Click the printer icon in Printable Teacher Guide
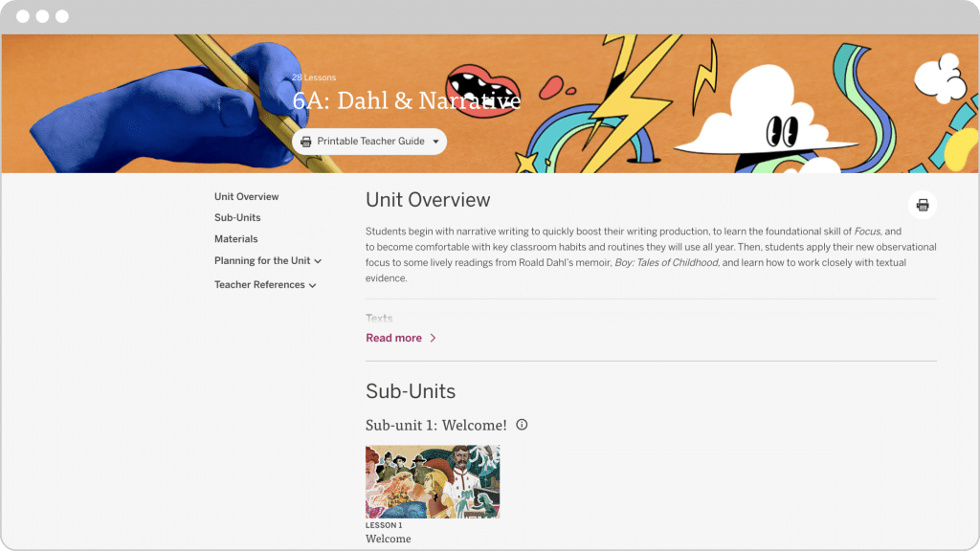This screenshot has width=980, height=551. click(305, 142)
